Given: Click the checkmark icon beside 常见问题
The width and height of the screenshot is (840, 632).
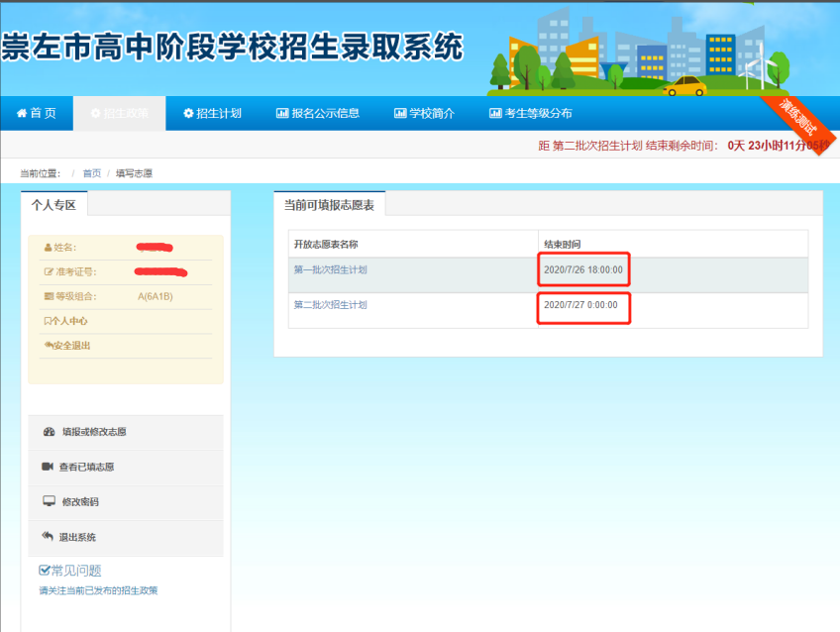Looking at the screenshot, I should click(x=45, y=571).
